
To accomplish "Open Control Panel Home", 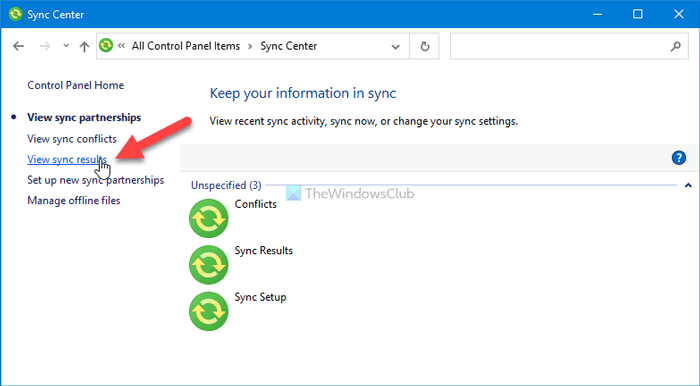I will (x=75, y=85).
